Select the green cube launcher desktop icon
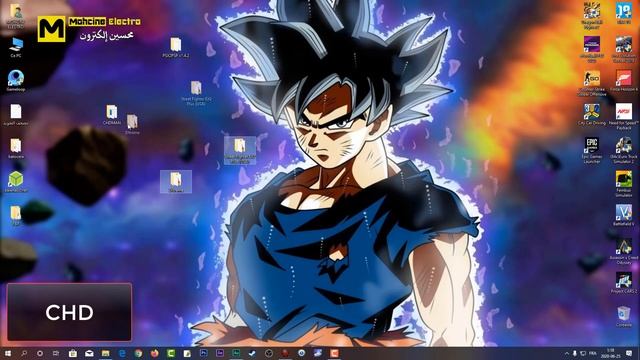 click(16, 182)
